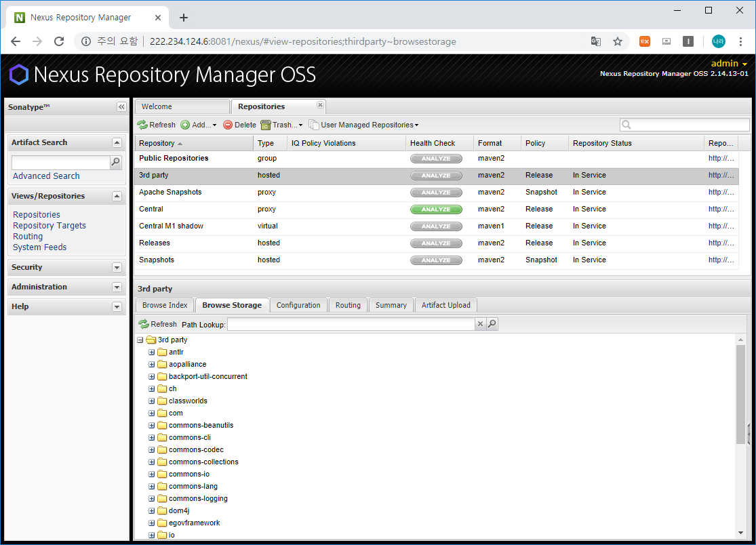Click ANALYZE for Releases repository
The image size is (756, 545).
point(436,243)
